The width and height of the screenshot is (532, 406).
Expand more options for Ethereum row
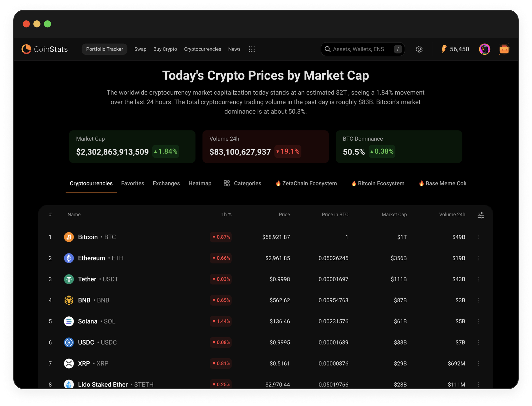coord(478,258)
